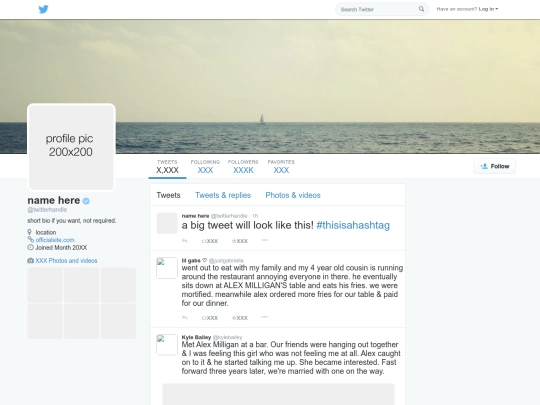Click the location pin icon
The width and height of the screenshot is (540, 405).
pos(30,232)
